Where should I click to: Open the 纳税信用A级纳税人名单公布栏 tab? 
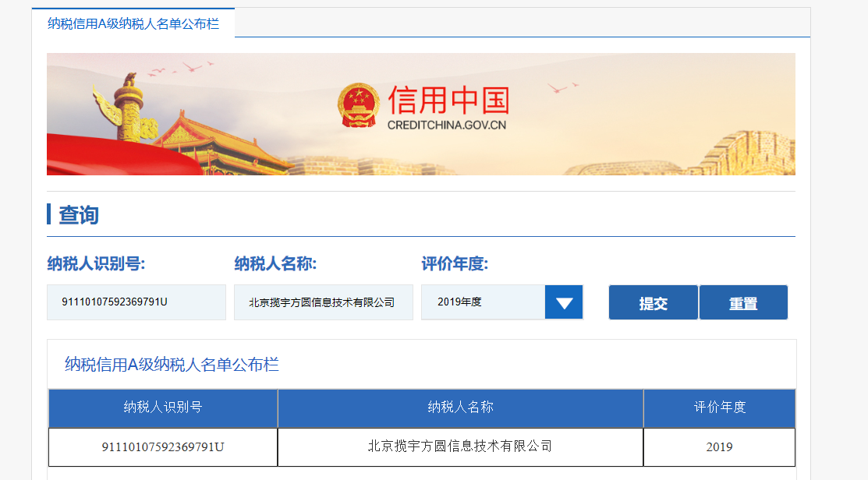(133, 23)
